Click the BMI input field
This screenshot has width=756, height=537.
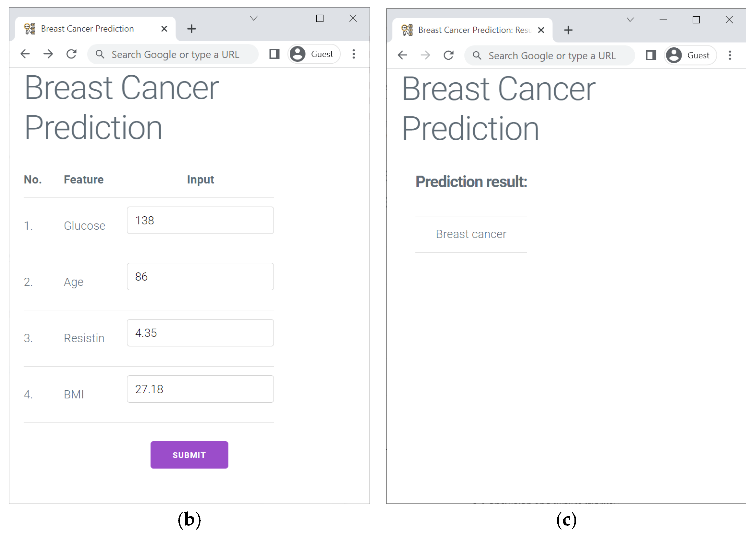pos(200,389)
